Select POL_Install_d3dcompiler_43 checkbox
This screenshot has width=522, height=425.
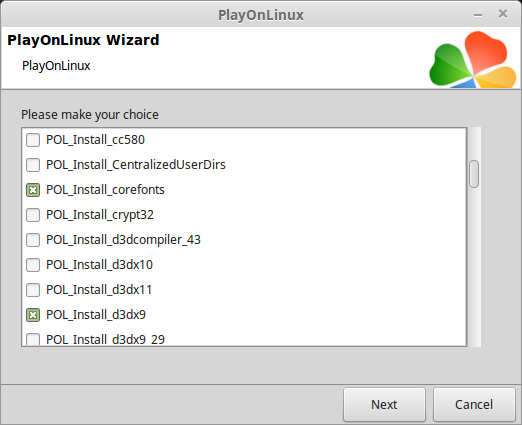click(x=33, y=240)
